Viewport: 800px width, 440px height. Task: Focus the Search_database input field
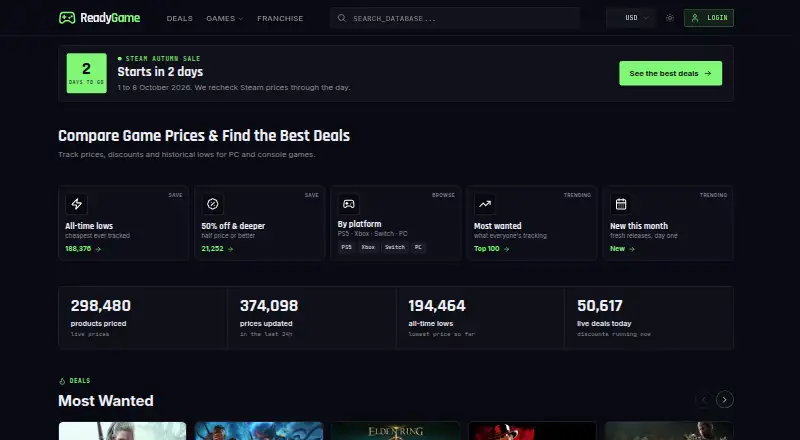click(455, 18)
